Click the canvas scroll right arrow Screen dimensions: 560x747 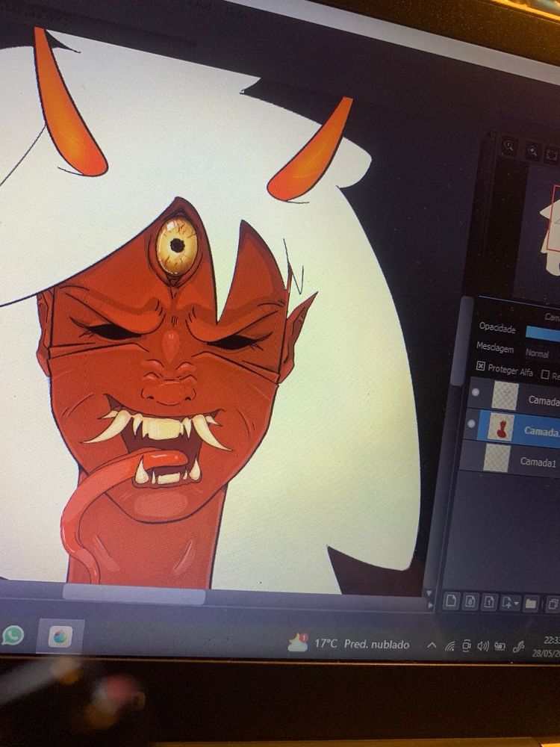coord(431,605)
